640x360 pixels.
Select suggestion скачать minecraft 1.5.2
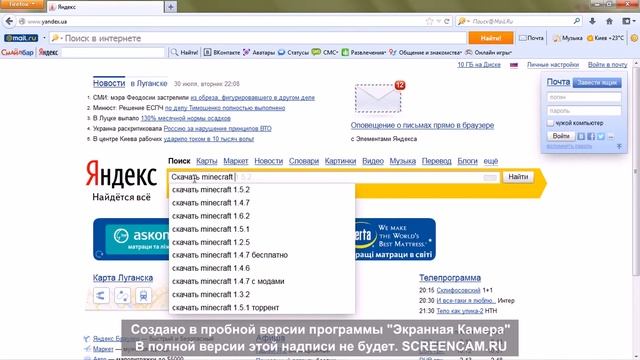[x=262, y=190]
